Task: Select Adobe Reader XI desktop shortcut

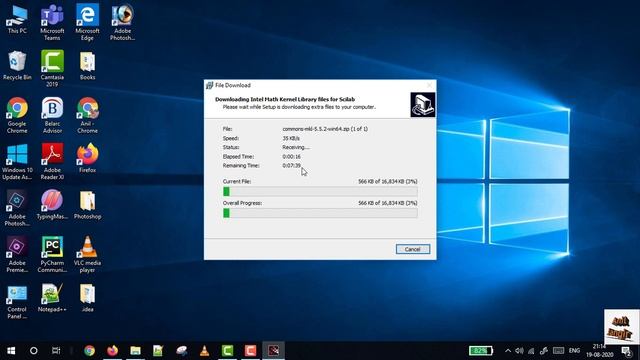Action: (x=52, y=162)
